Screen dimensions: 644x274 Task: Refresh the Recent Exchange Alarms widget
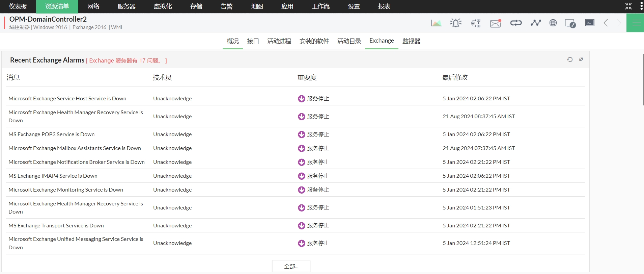pos(570,59)
